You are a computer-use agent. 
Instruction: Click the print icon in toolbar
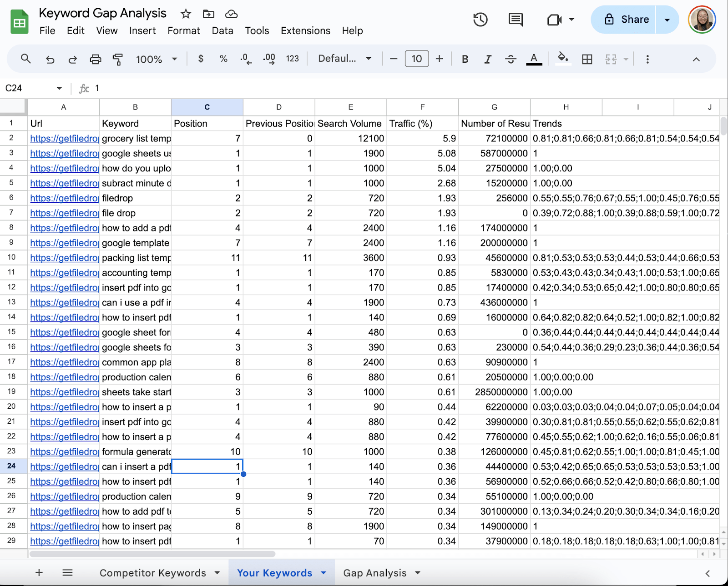[95, 59]
